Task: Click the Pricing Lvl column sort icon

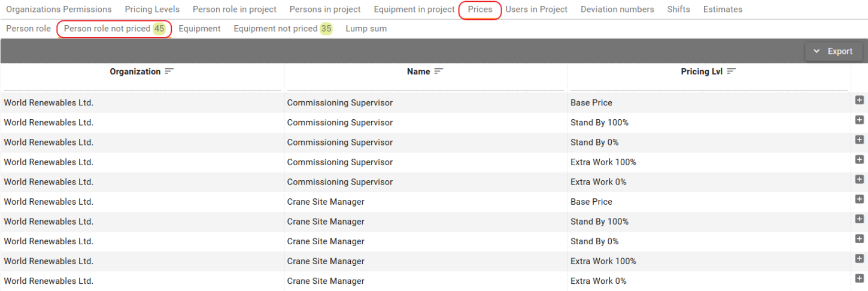Action: [731, 71]
